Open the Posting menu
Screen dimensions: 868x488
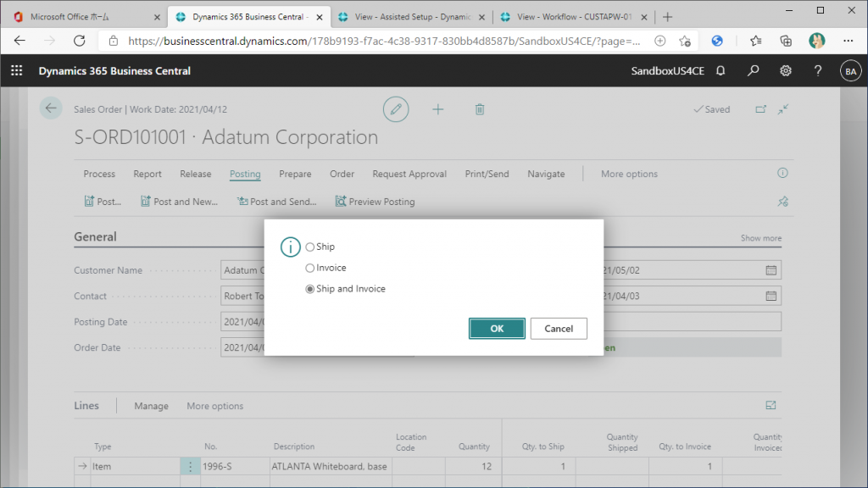pos(245,174)
